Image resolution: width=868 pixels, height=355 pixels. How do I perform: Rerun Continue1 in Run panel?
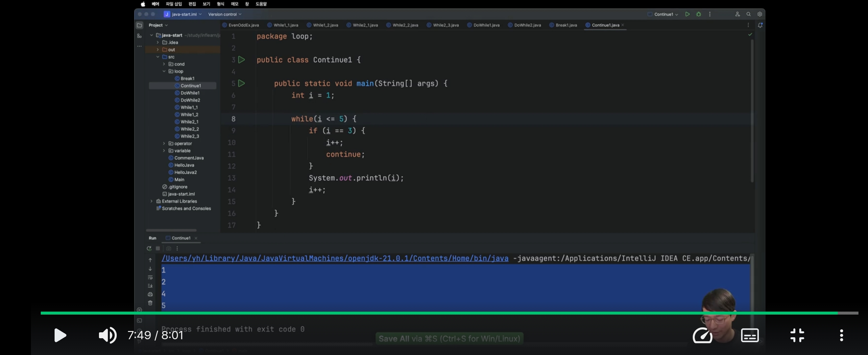tap(149, 248)
